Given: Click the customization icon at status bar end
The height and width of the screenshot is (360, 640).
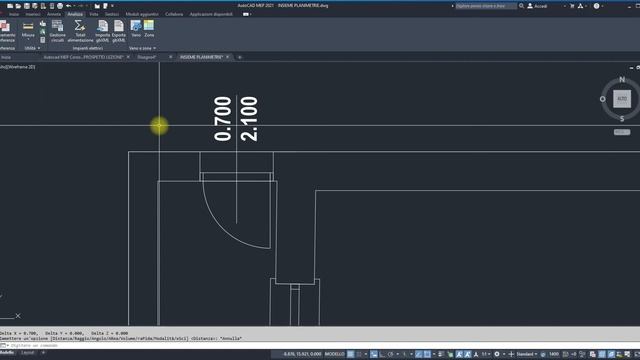Looking at the screenshot, I should coord(637,354).
